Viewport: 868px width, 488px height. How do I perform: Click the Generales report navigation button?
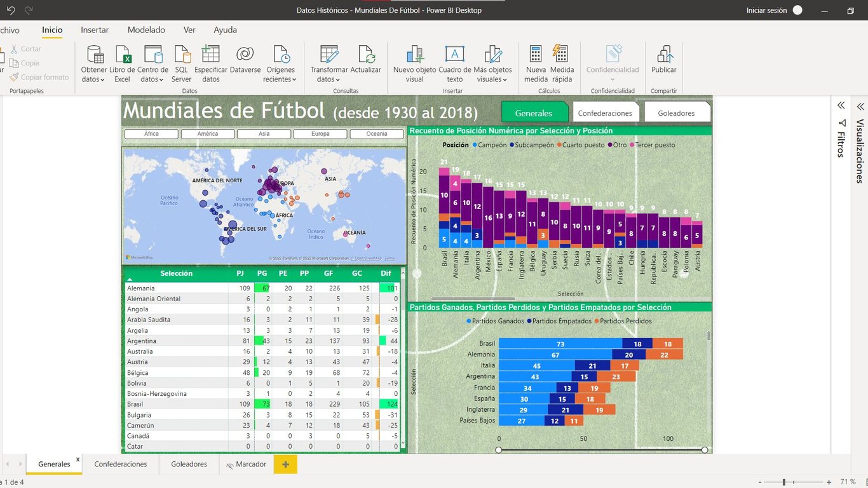(534, 113)
